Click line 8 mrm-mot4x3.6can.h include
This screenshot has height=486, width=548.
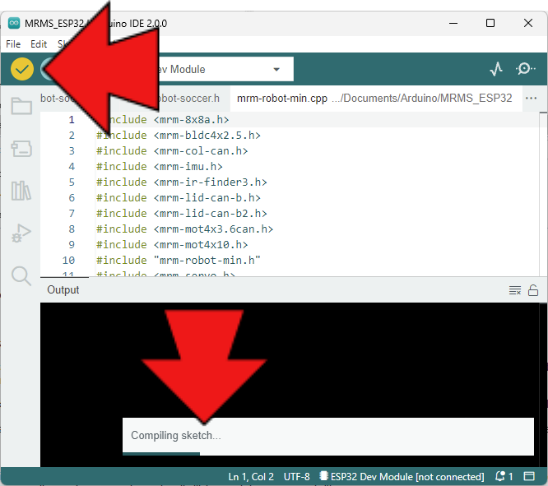point(185,229)
